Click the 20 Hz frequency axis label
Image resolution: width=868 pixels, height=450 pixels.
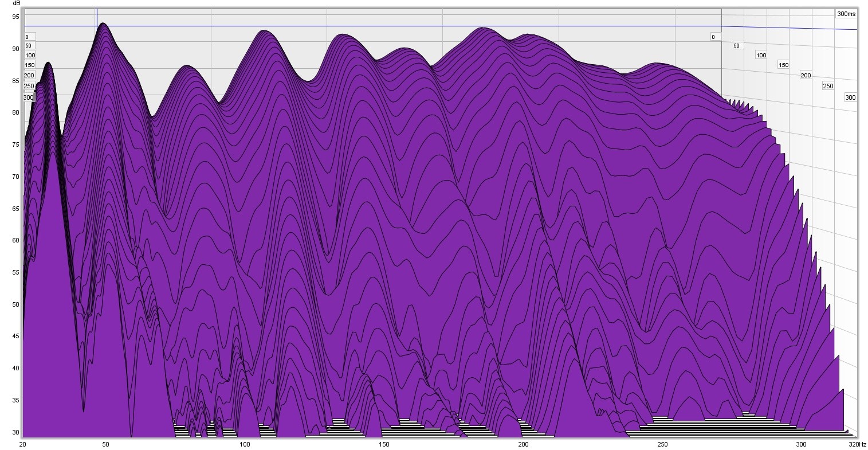[23, 444]
